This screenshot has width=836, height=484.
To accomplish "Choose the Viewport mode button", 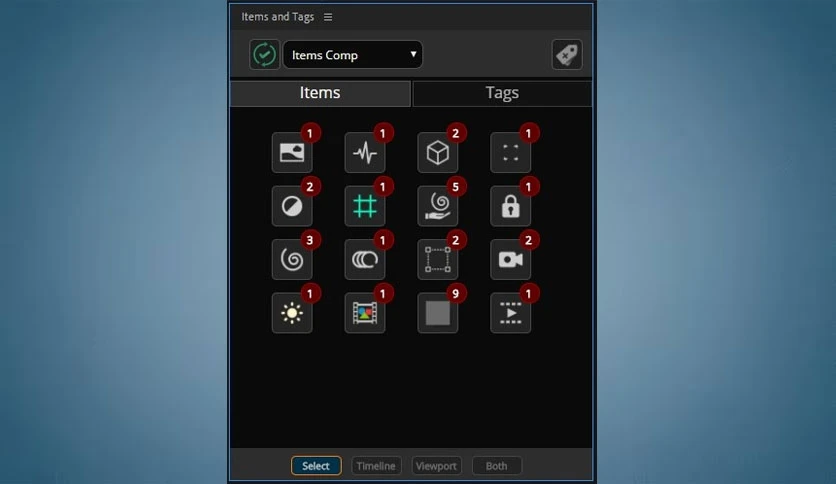I will point(436,466).
